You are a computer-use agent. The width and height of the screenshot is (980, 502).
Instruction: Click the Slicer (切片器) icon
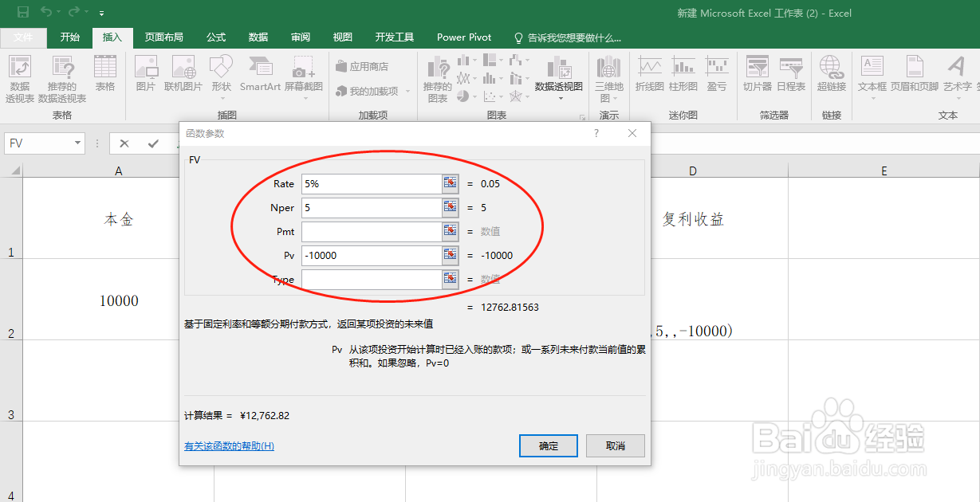758,74
